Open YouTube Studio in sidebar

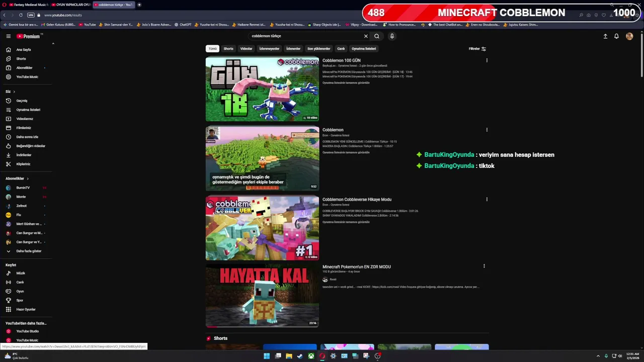[x=27, y=331]
